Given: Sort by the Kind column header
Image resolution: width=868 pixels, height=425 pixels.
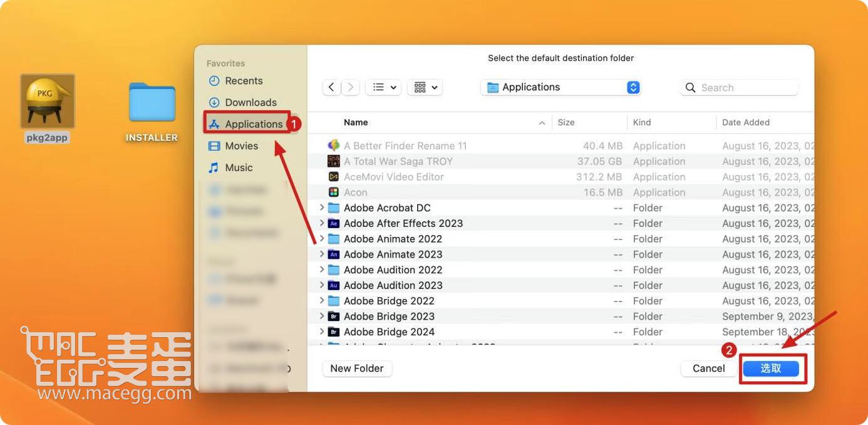Looking at the screenshot, I should pos(642,122).
